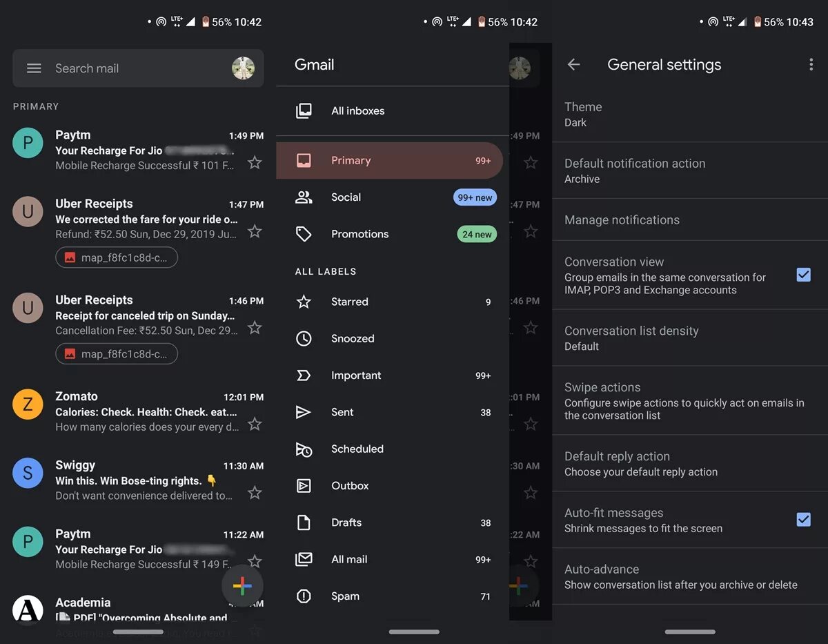This screenshot has width=828, height=644.
Task: Select the Primary inbox category
Action: pos(390,160)
